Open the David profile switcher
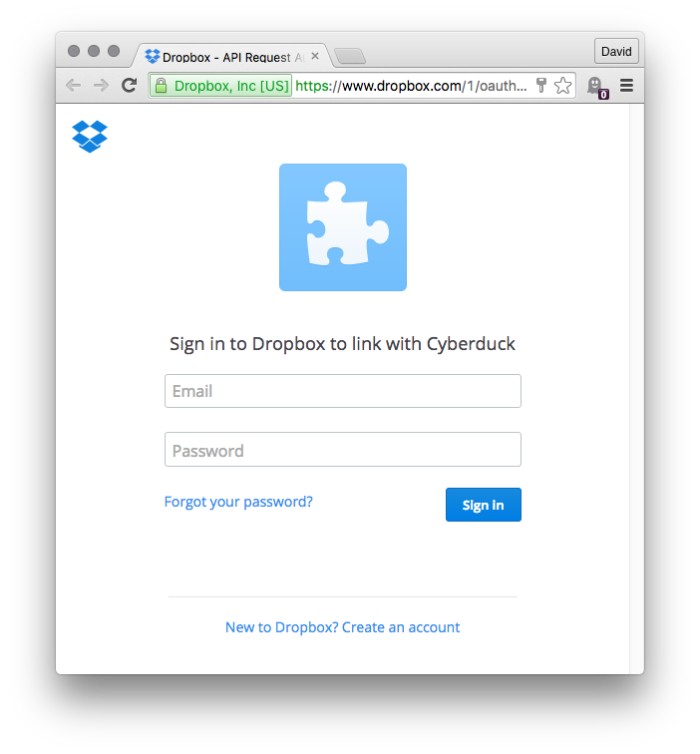700x754 pixels. (x=616, y=51)
